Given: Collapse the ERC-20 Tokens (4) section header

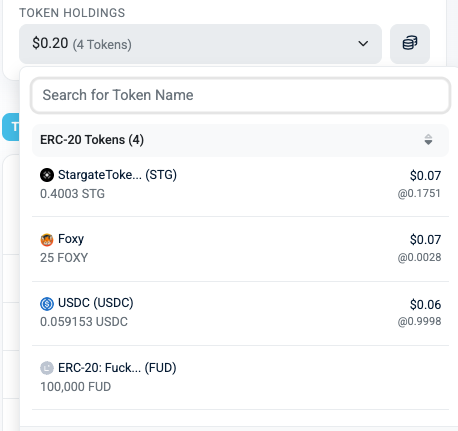Looking at the screenshot, I should 240,140.
